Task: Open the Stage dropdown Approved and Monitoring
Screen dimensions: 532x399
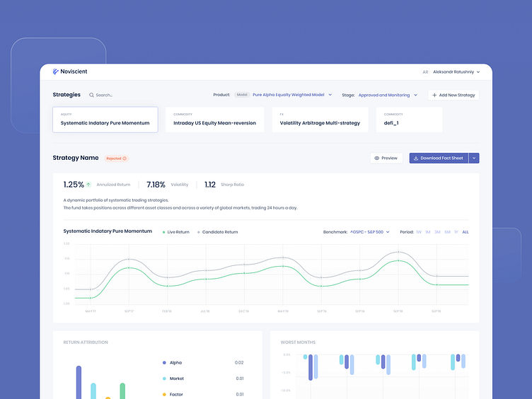Action: click(x=388, y=95)
